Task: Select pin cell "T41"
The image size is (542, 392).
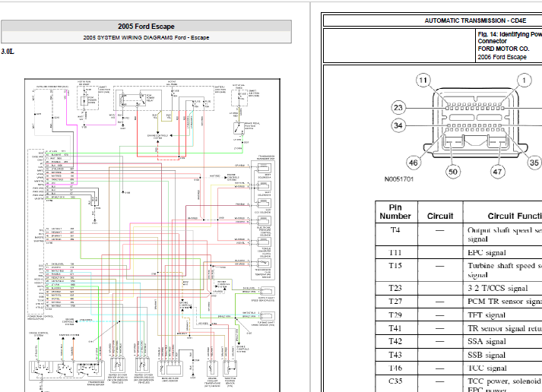Action: [x=395, y=328]
